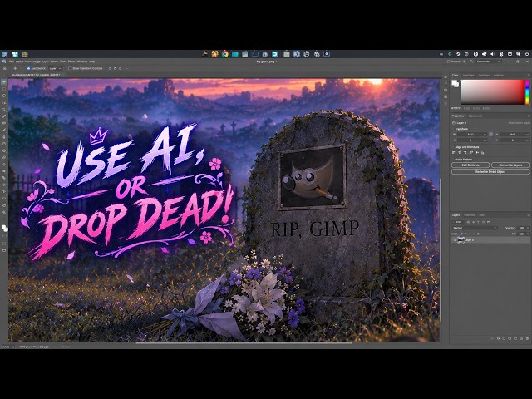532x399 pixels.
Task: Click the align left edges icon in Properties
Action: click(454, 153)
